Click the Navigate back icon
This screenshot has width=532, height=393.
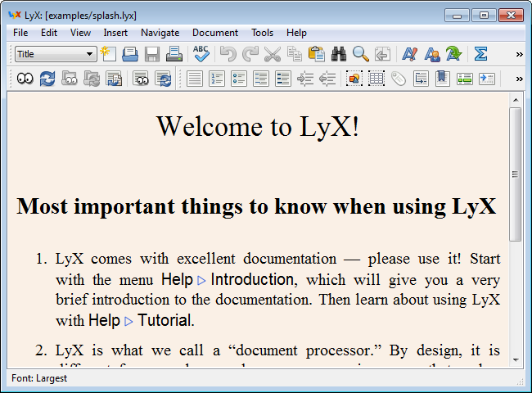383,54
